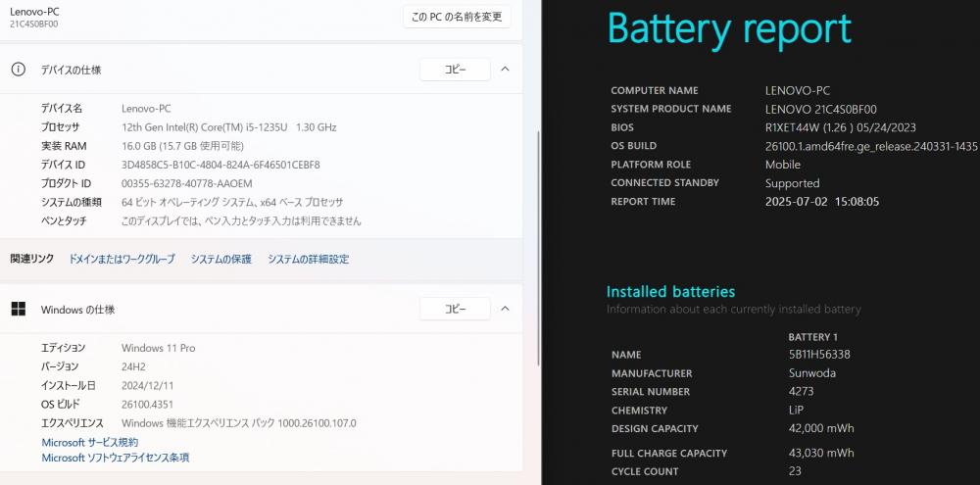This screenshot has width=980, height=485.
Task: Select the プロダクト ID value text
Action: coord(187,183)
